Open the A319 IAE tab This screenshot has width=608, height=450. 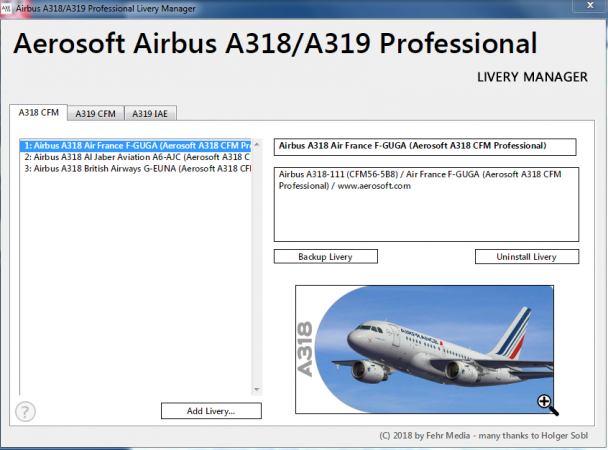point(150,114)
